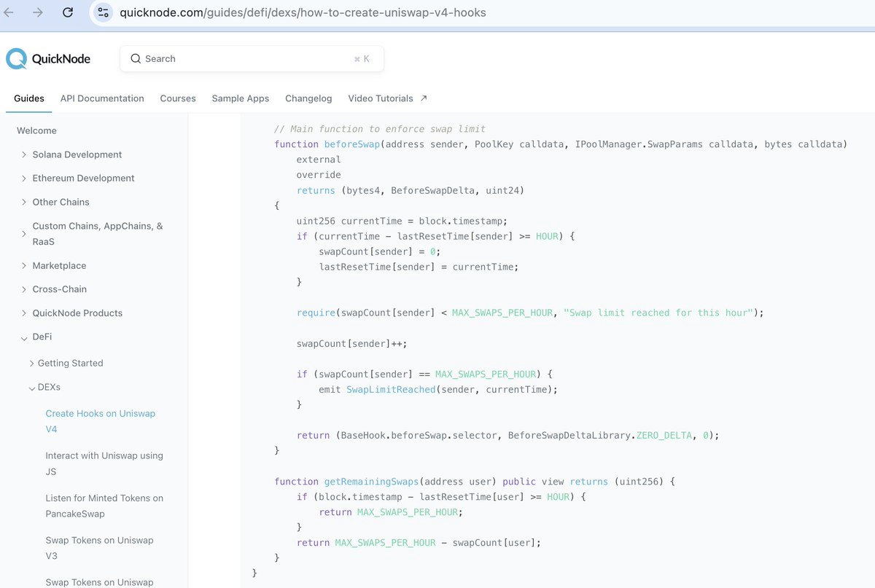Click the '// Main function to enforce swap limit' comment
The image size is (875, 588).
click(x=380, y=129)
